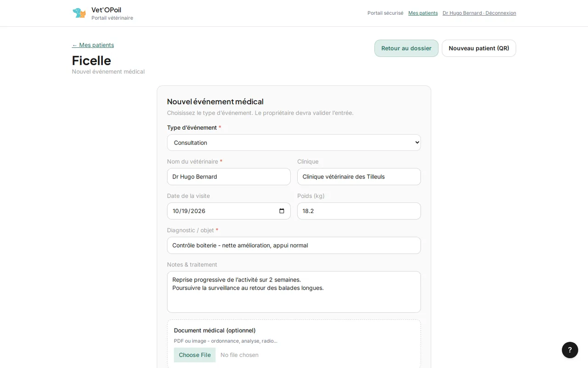Click in the Notes & traitement textarea
588x368 pixels.
tap(294, 292)
